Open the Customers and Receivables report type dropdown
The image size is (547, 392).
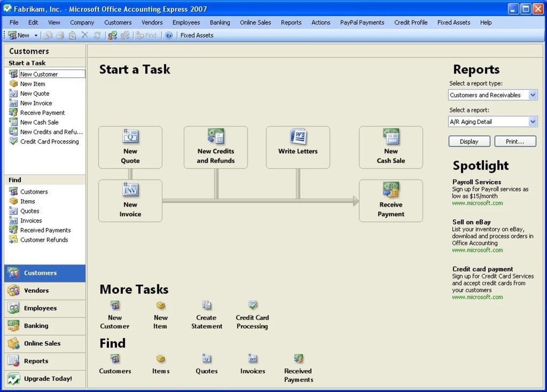coord(532,95)
